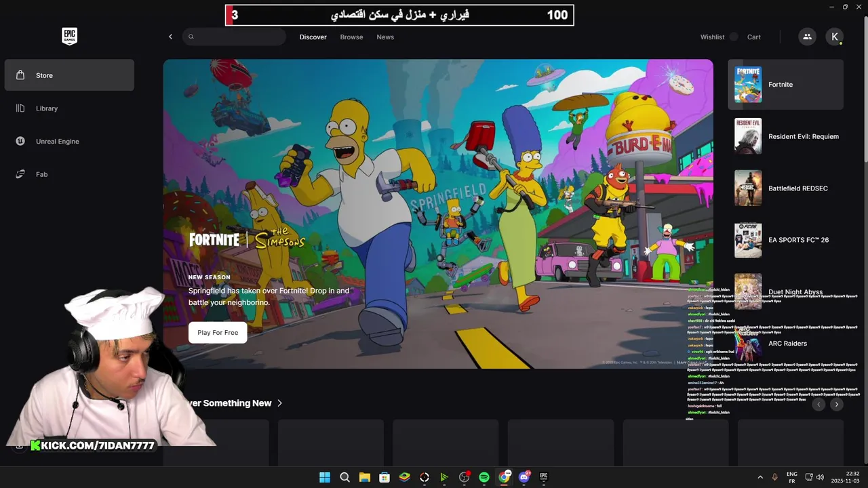Open the Library section in the sidebar

(69, 108)
